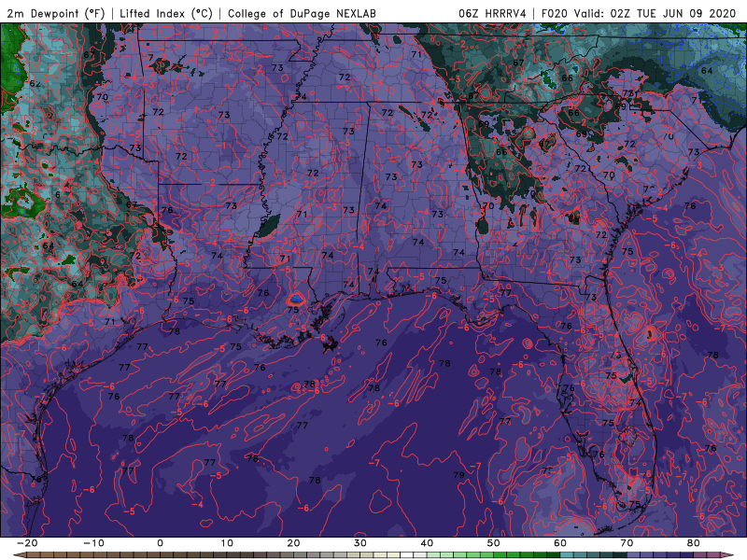Click the "20" color scale label
This screenshot has width=747, height=560.
(293, 543)
